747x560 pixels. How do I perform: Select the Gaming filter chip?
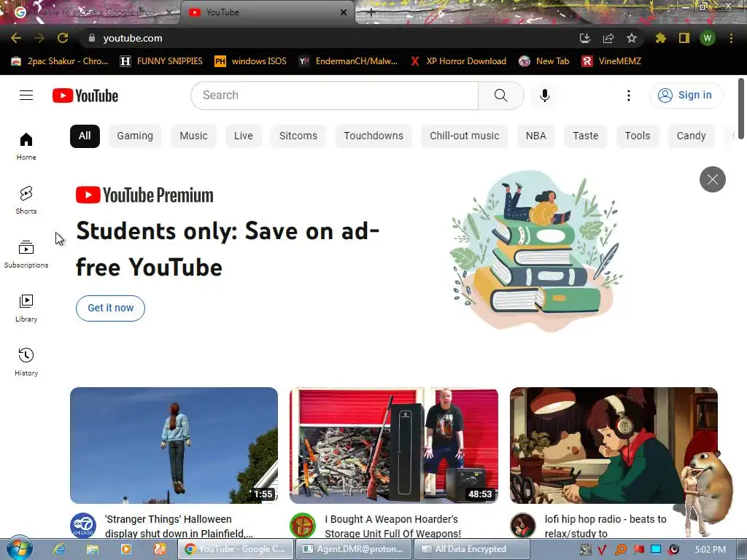[x=135, y=136]
